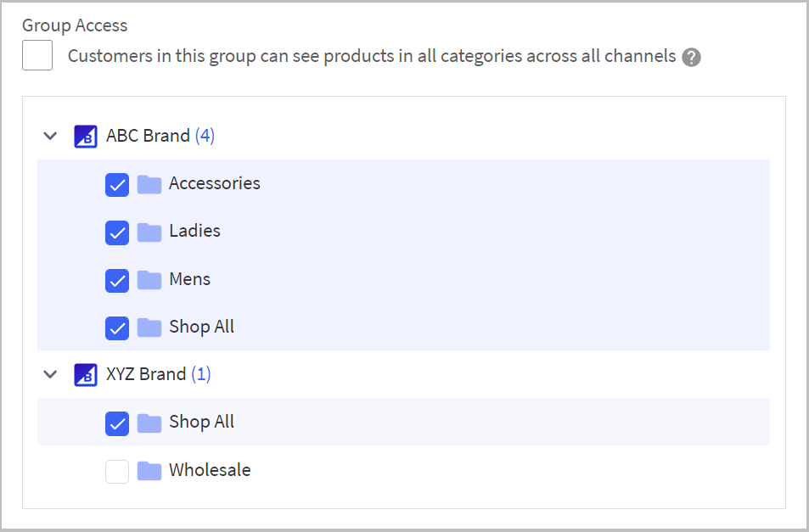
Task: Collapse the XYZ Brand tree
Action: (x=49, y=374)
